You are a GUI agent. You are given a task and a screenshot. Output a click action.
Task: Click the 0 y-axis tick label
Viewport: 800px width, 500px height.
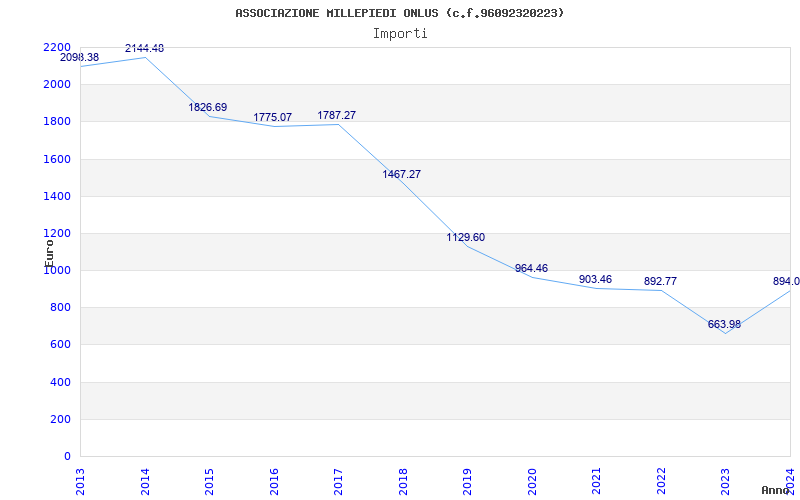click(67, 456)
